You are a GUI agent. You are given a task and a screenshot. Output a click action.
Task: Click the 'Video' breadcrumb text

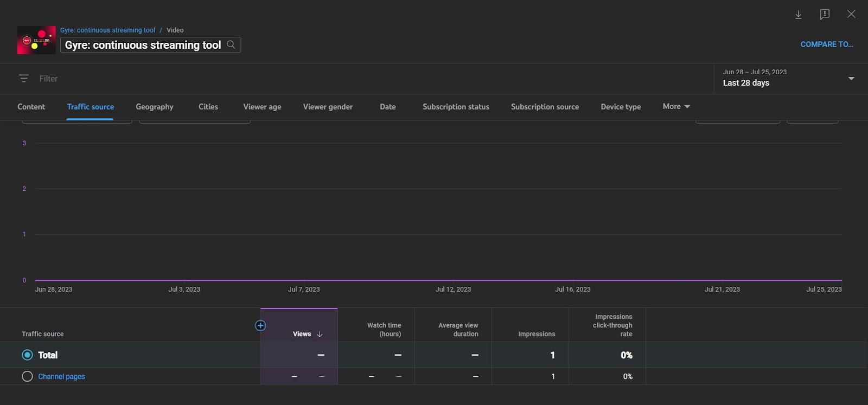coord(175,30)
